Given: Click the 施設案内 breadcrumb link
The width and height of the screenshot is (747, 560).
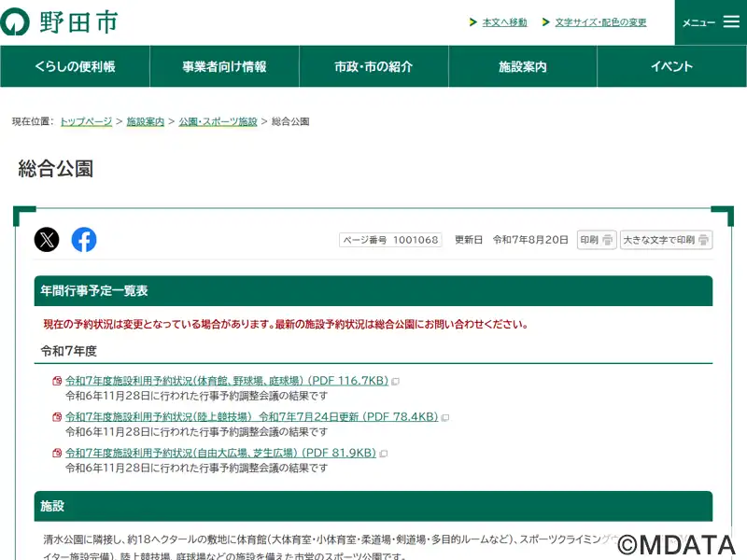Looking at the screenshot, I should point(145,122).
